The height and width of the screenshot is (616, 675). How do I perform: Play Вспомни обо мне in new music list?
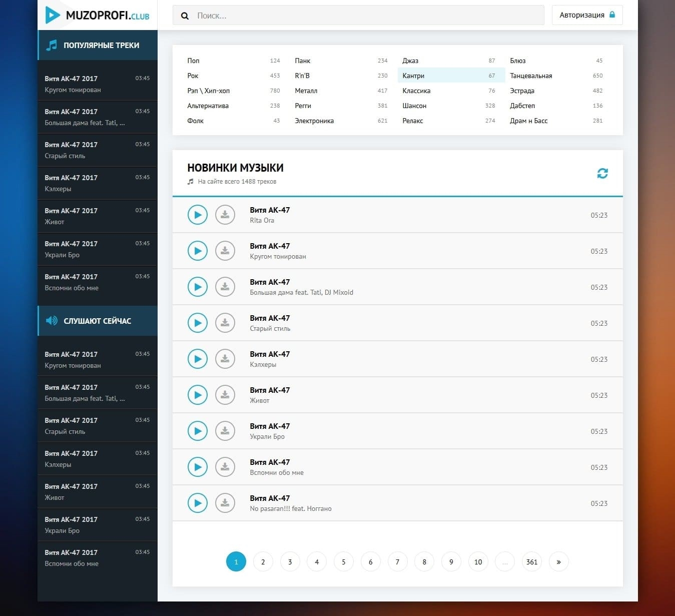pyautogui.click(x=198, y=467)
